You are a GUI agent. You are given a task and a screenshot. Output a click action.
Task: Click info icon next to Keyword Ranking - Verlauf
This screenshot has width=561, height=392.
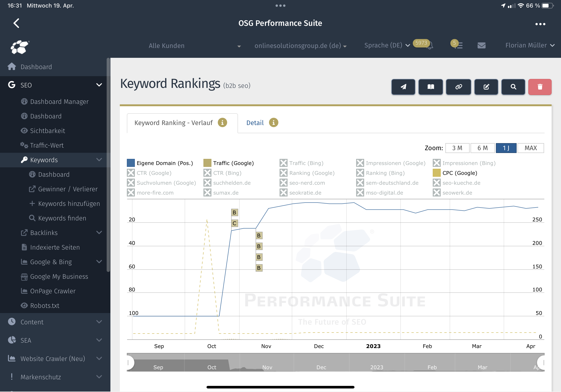(x=222, y=123)
